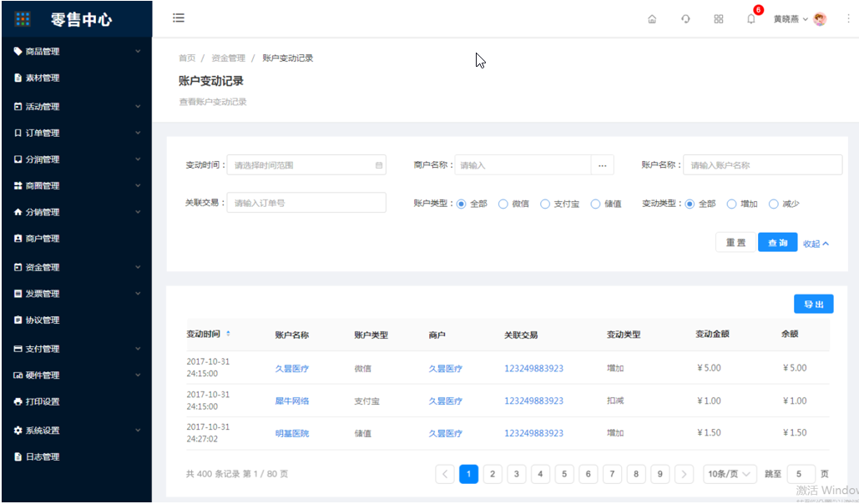Go to page 9 in pagination

pos(659,474)
